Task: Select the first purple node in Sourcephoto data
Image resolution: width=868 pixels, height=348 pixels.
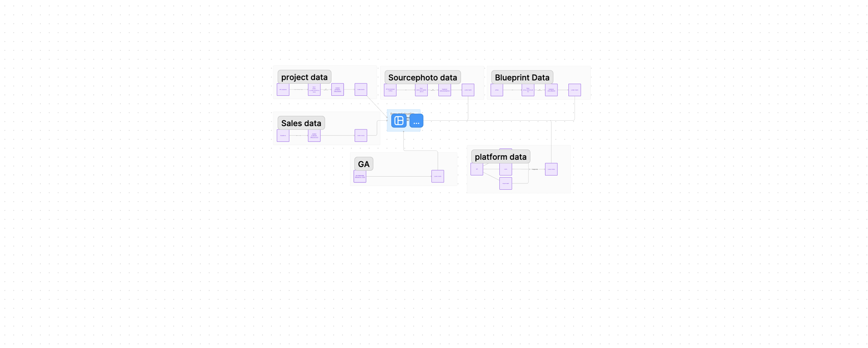Action: [390, 90]
